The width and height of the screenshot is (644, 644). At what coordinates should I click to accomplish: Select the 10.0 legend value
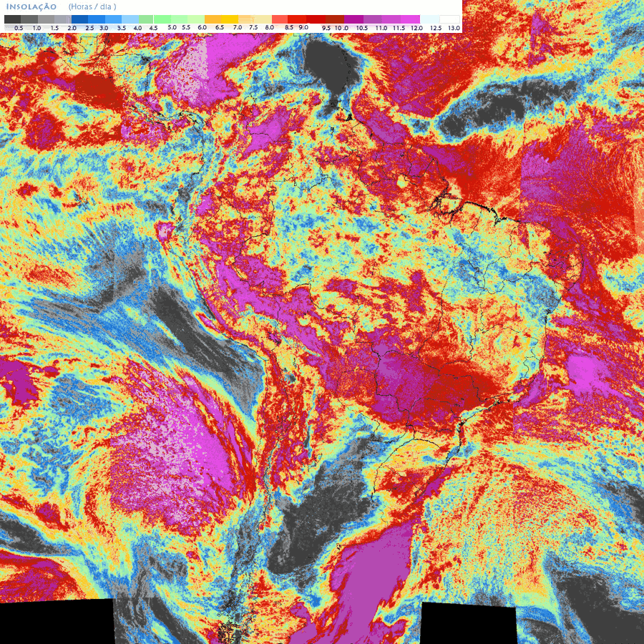[x=341, y=28]
